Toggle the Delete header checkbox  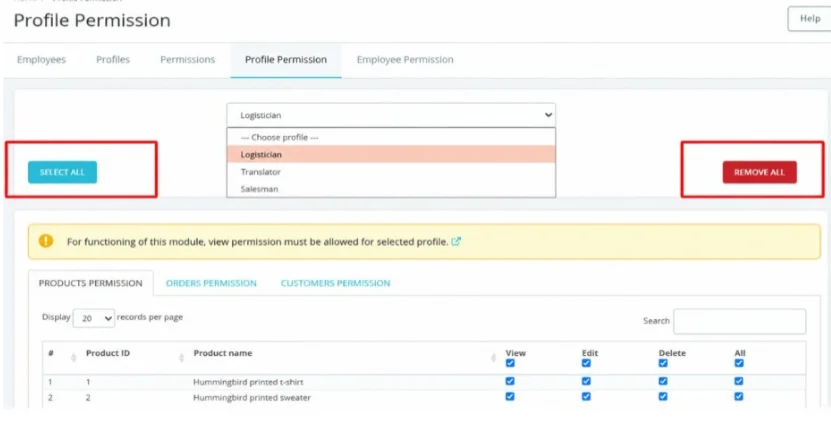(x=663, y=363)
